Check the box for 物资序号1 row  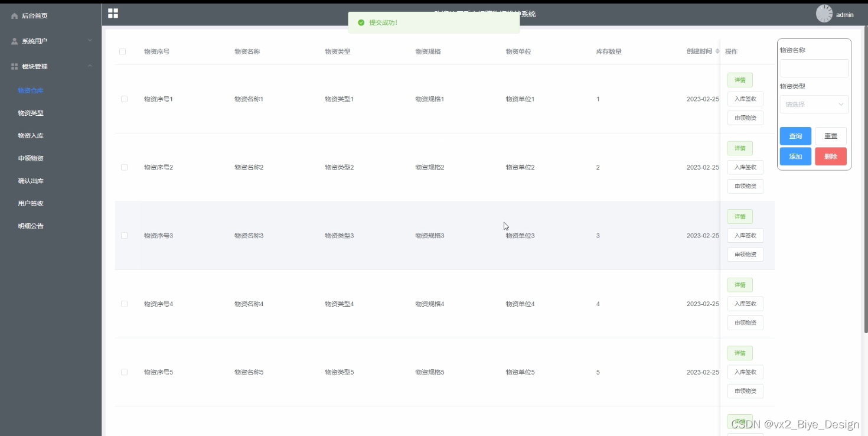(x=124, y=99)
